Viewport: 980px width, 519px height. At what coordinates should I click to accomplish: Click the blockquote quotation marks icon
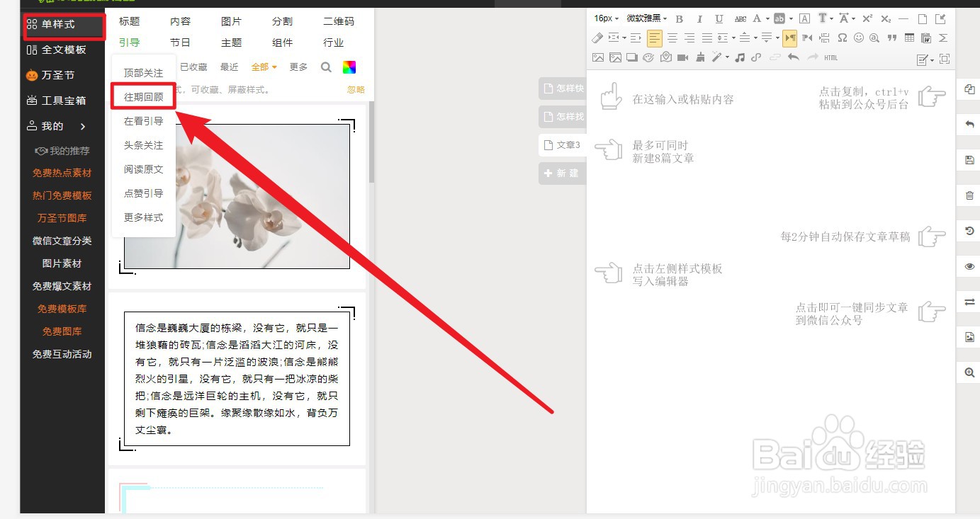pyautogui.click(x=892, y=38)
